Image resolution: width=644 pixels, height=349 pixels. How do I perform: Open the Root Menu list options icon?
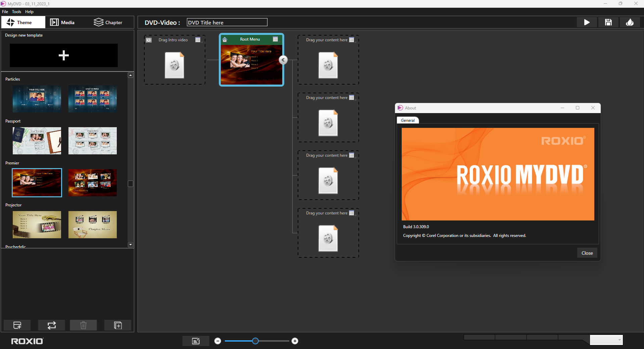coord(276,39)
